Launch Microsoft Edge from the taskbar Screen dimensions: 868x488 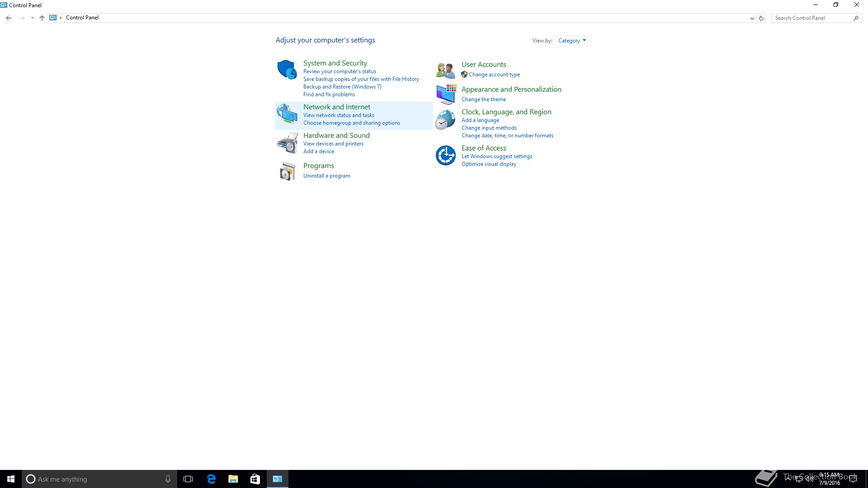pyautogui.click(x=211, y=479)
